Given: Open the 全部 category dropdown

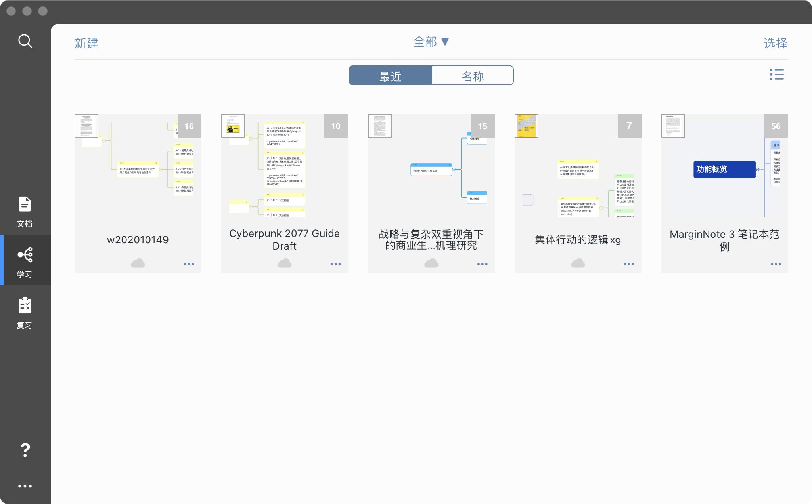Looking at the screenshot, I should [431, 42].
